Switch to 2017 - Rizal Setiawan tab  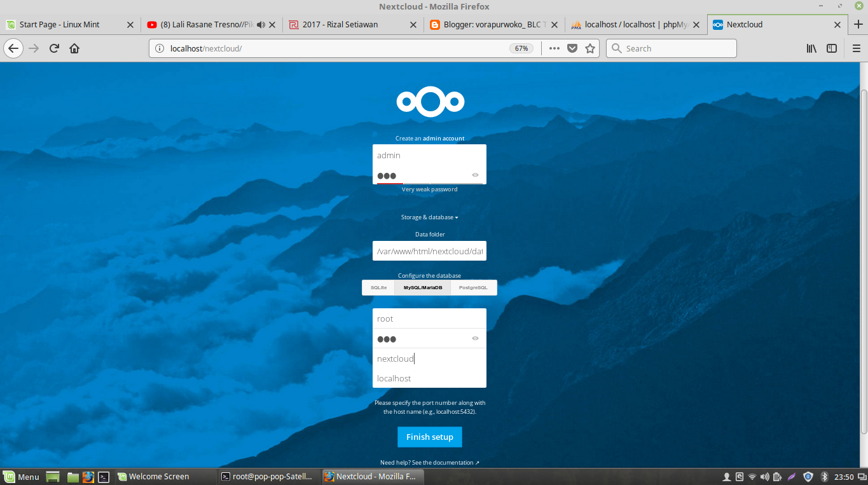pyautogui.click(x=353, y=25)
